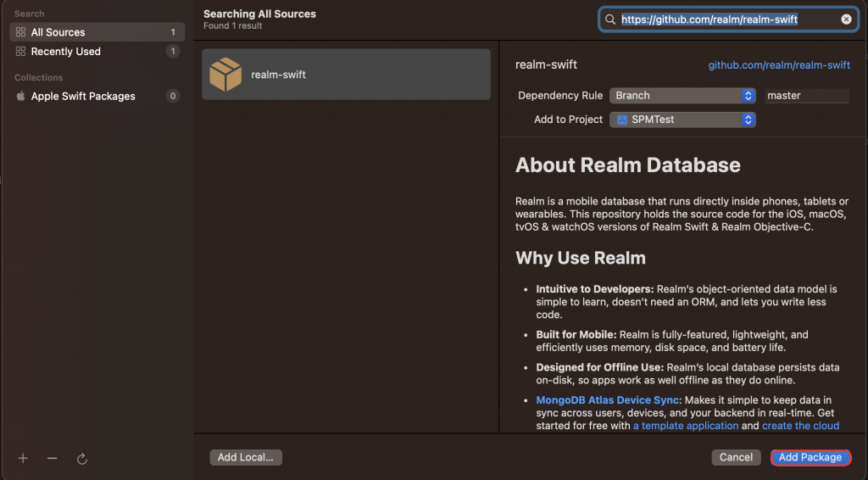
Task: Open the MongoDB Atlas Device Sync link
Action: (x=609, y=400)
